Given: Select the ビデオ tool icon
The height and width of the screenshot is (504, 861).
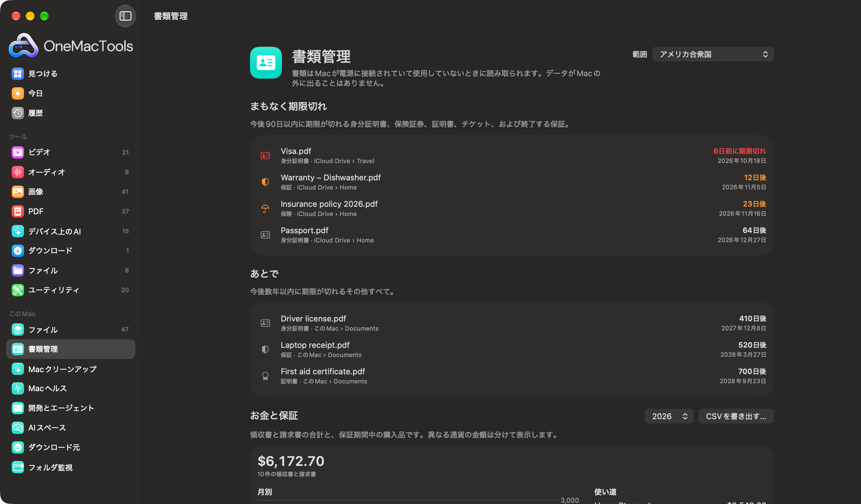Looking at the screenshot, I should point(18,152).
